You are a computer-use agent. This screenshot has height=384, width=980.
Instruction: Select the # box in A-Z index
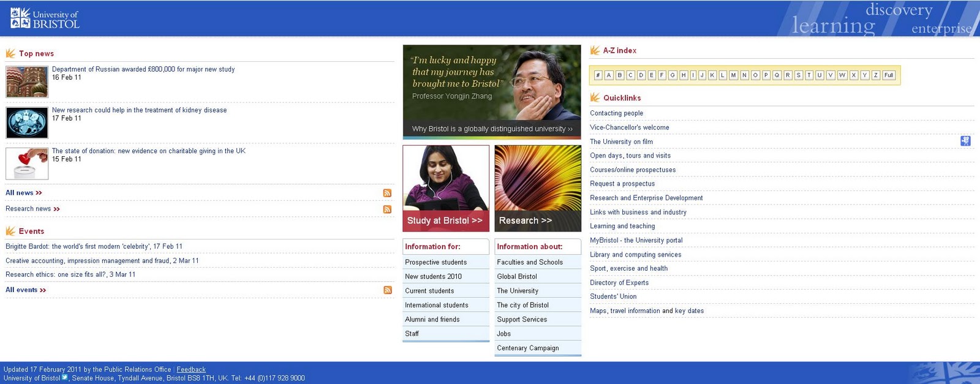click(x=598, y=75)
